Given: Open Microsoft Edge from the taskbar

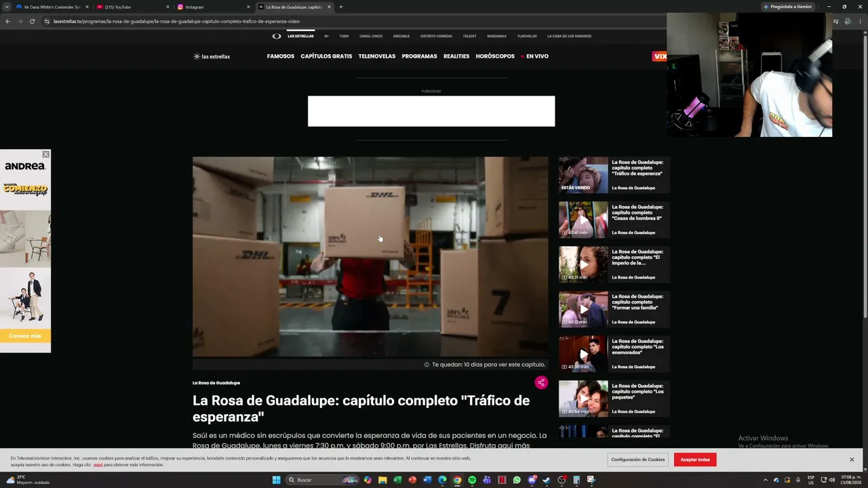Looking at the screenshot, I should [x=442, y=480].
